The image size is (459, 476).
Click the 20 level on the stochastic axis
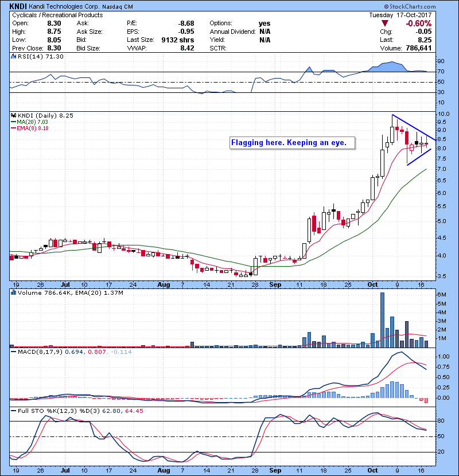pyautogui.click(x=441, y=452)
